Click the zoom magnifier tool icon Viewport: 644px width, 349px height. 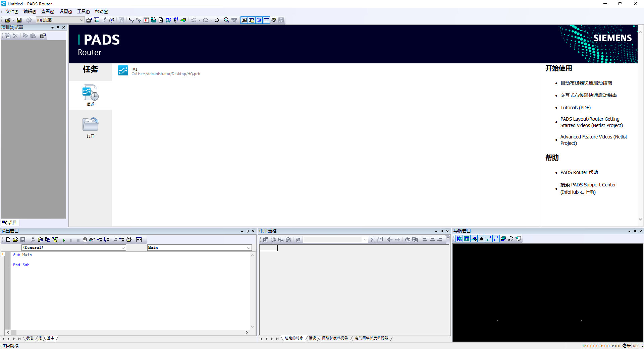226,20
